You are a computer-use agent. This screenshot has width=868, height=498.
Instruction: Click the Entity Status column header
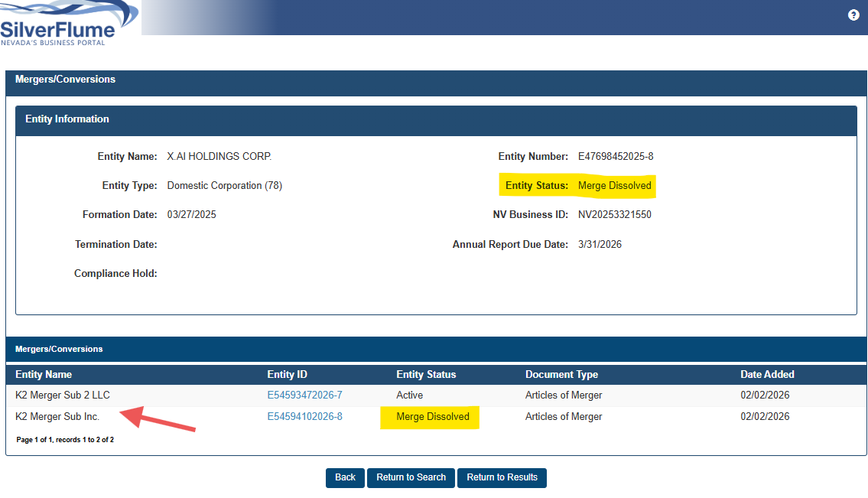(x=426, y=375)
